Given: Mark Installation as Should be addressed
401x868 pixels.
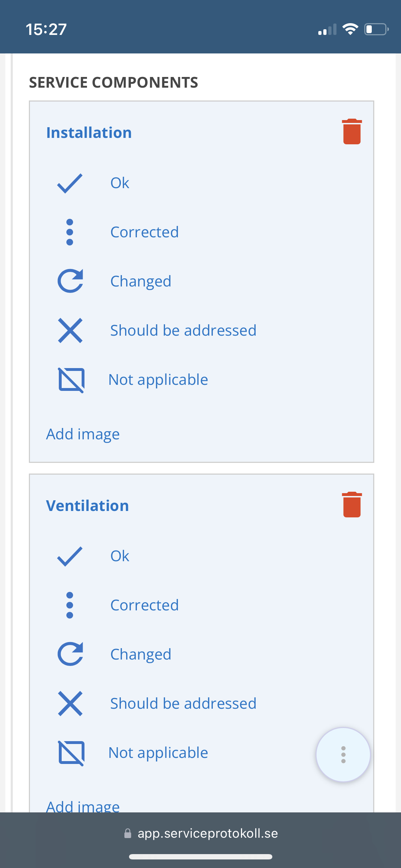Looking at the screenshot, I should 183,330.
